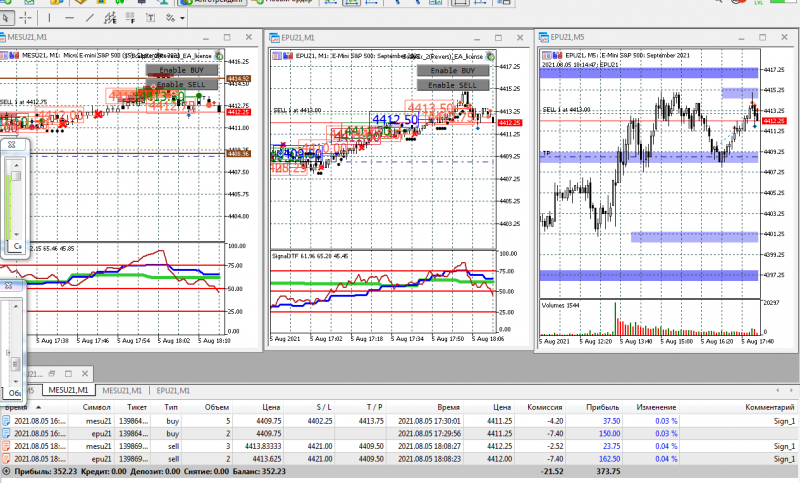Click the summary row icon next to Прибыль: 352.23
Viewport: 800px width, 483px height.
pyautogui.click(x=6, y=471)
